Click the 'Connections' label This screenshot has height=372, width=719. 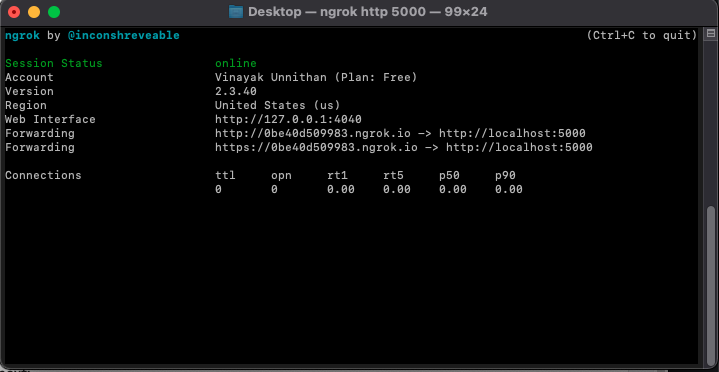point(43,175)
